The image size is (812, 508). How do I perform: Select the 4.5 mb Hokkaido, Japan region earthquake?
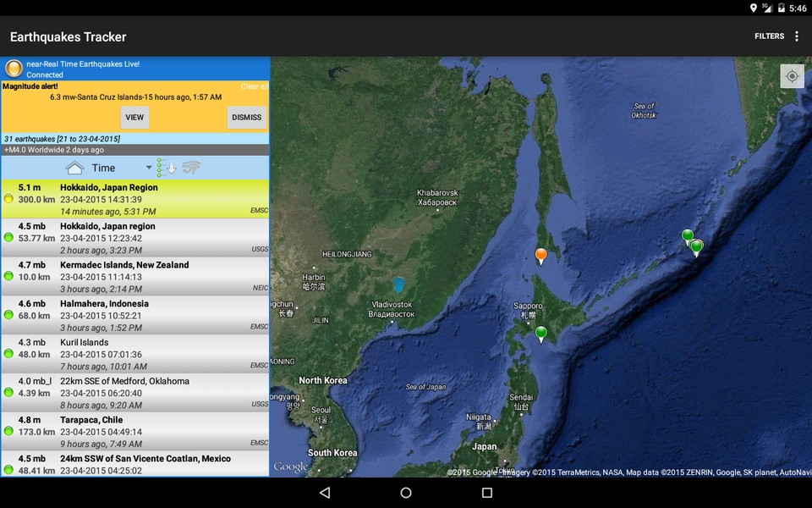[135, 238]
